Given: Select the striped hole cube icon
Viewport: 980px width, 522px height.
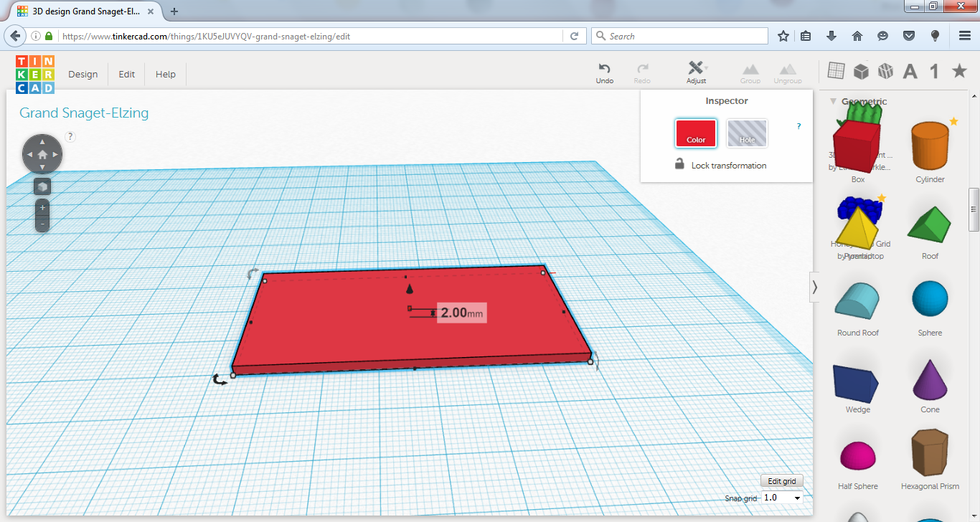Looking at the screenshot, I should (885, 70).
